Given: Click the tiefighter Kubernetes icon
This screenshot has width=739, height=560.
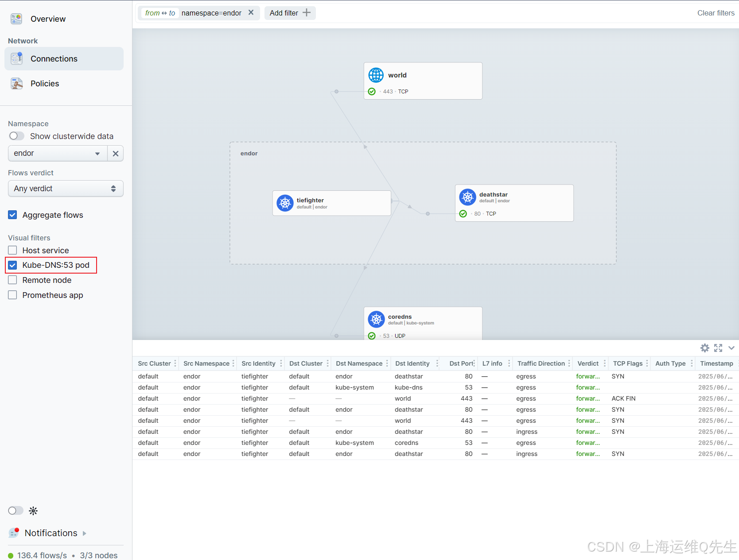Looking at the screenshot, I should point(285,203).
